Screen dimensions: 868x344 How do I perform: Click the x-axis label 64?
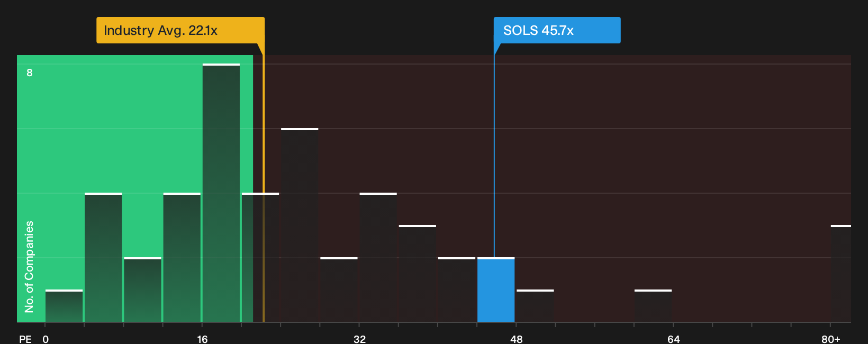click(673, 339)
